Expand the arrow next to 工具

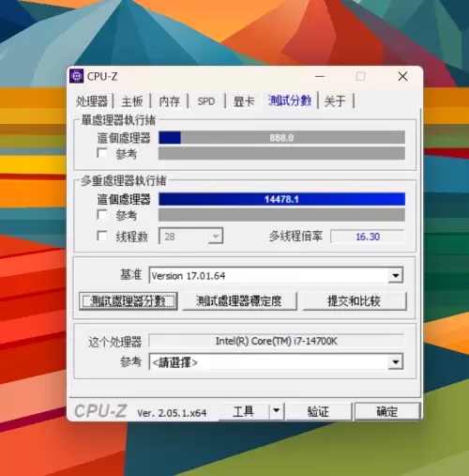tap(277, 410)
